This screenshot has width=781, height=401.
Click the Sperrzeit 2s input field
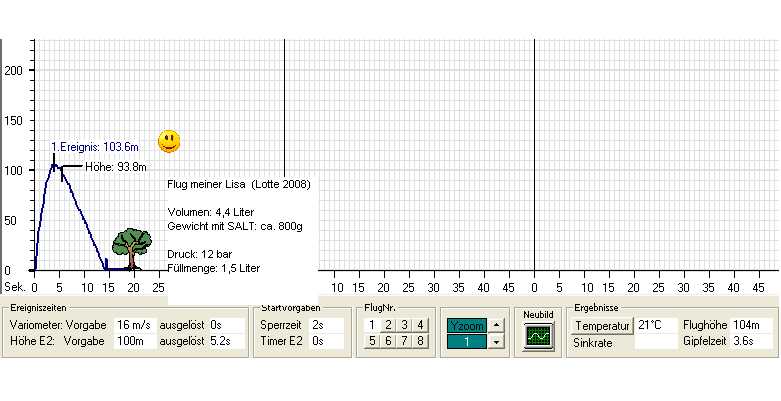[x=326, y=325]
